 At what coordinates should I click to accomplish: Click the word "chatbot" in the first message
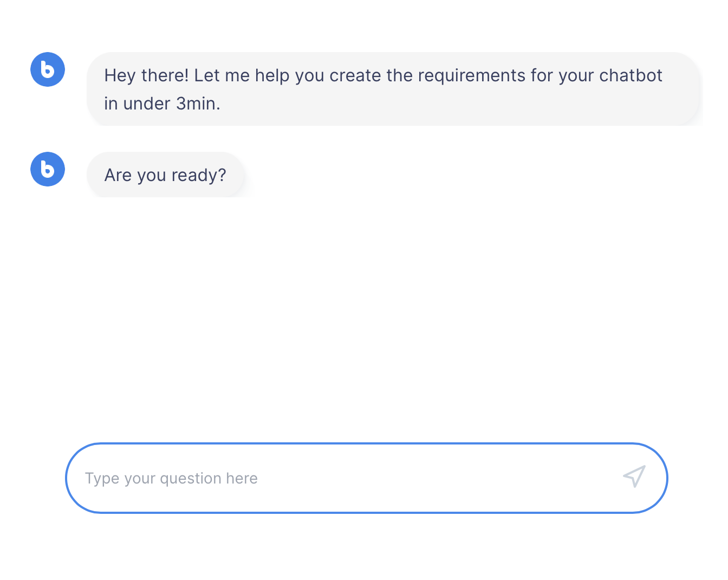coord(630,75)
